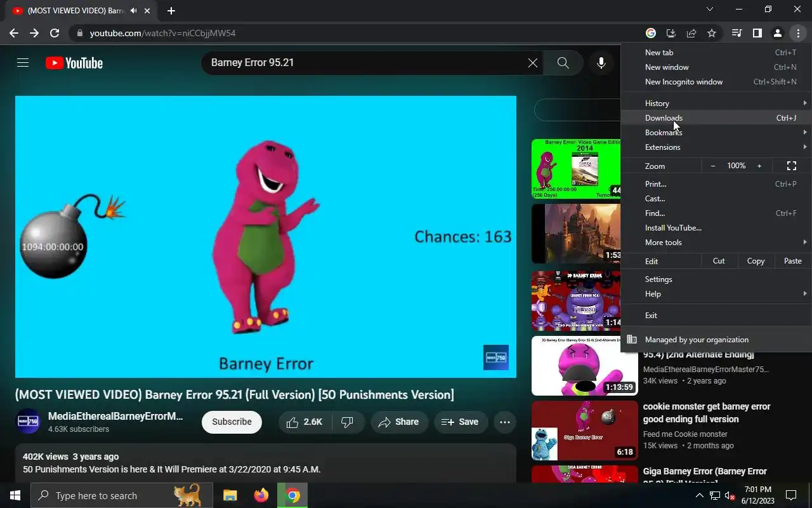Open File Explorer in taskbar

click(230, 495)
